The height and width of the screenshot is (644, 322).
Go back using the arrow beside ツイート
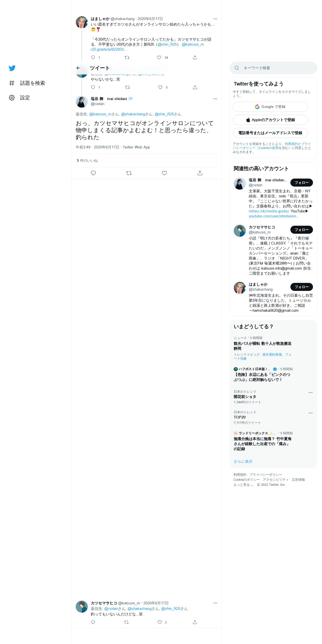[78, 68]
